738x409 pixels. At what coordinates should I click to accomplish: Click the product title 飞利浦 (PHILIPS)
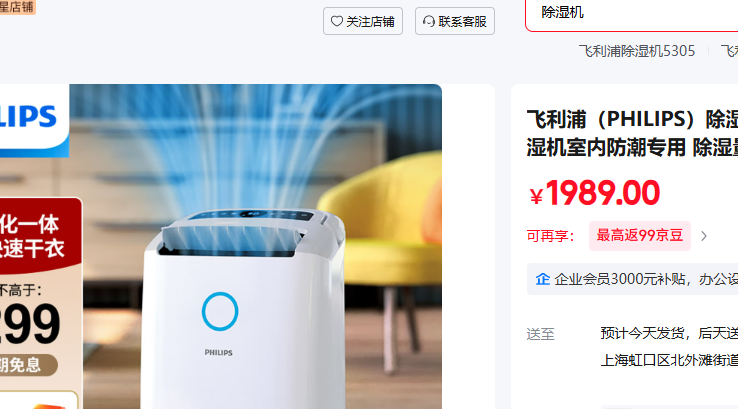(x=632, y=133)
